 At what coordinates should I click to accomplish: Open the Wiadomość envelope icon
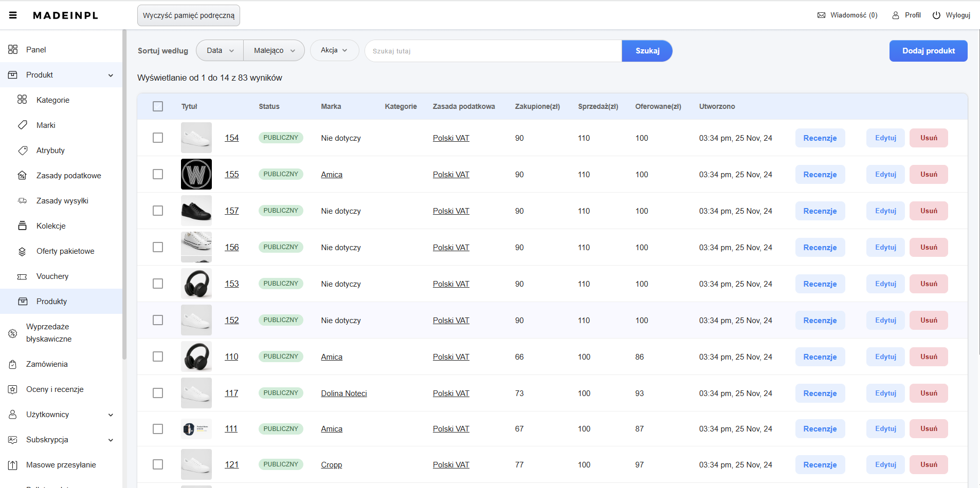(821, 15)
